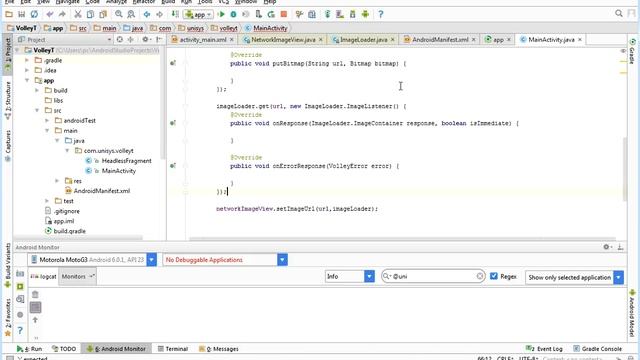640x360 pixels.
Task: Click Android Monitor settings gear icon
Action: [607, 247]
